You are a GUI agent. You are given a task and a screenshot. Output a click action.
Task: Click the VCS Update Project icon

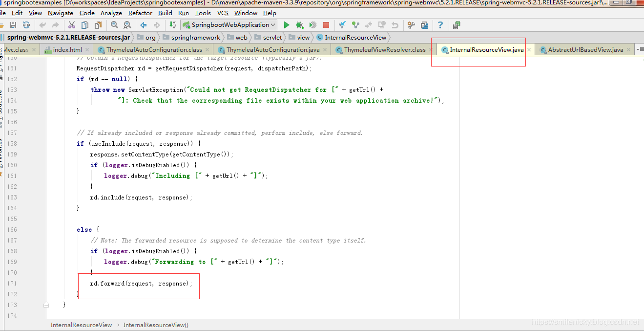(342, 25)
